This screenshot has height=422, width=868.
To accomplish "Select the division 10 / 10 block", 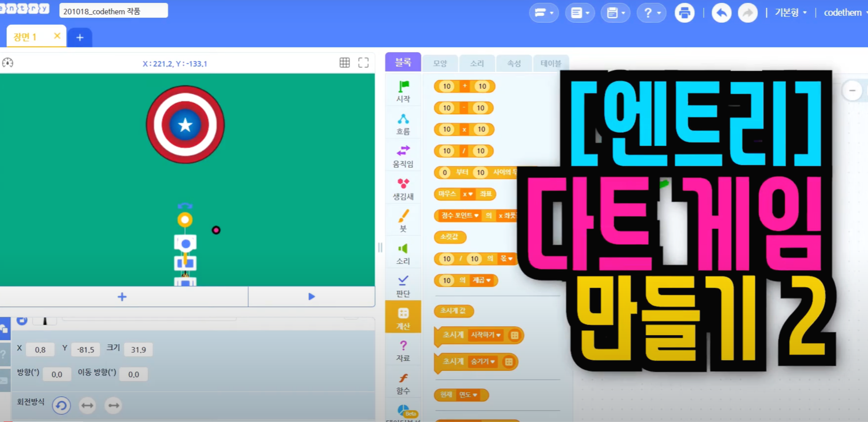I will (463, 151).
